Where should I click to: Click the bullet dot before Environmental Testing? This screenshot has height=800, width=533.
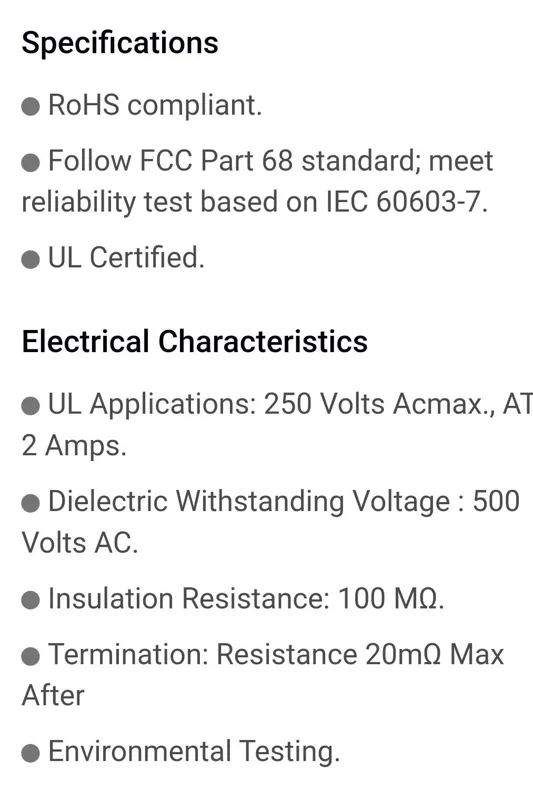[31, 753]
